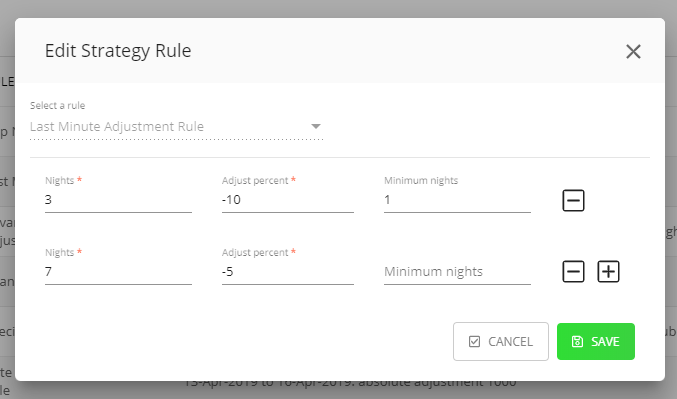Click the Edit Strategy Rule title

coord(118,51)
